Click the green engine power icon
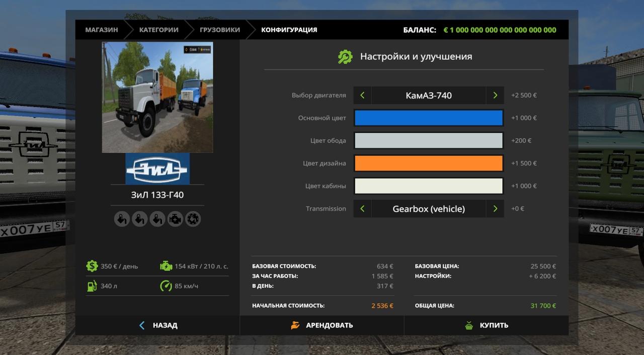The height and width of the screenshot is (355, 644). [166, 266]
